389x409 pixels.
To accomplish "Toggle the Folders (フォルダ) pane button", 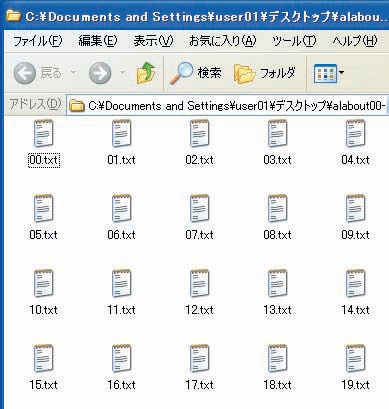I will tap(265, 73).
